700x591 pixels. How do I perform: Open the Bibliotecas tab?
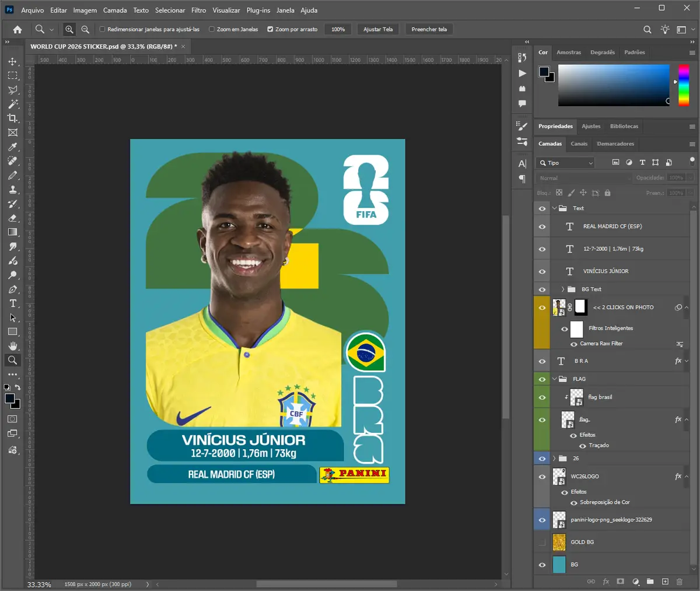pyautogui.click(x=624, y=126)
